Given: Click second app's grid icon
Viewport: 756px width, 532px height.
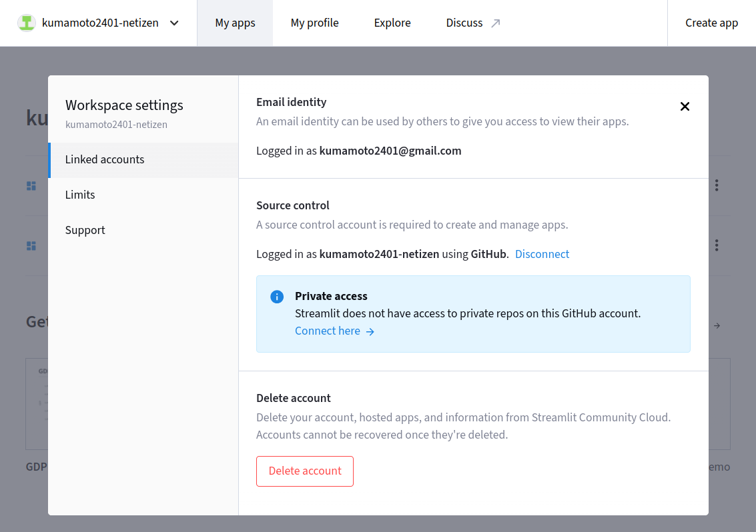Looking at the screenshot, I should coord(31,246).
